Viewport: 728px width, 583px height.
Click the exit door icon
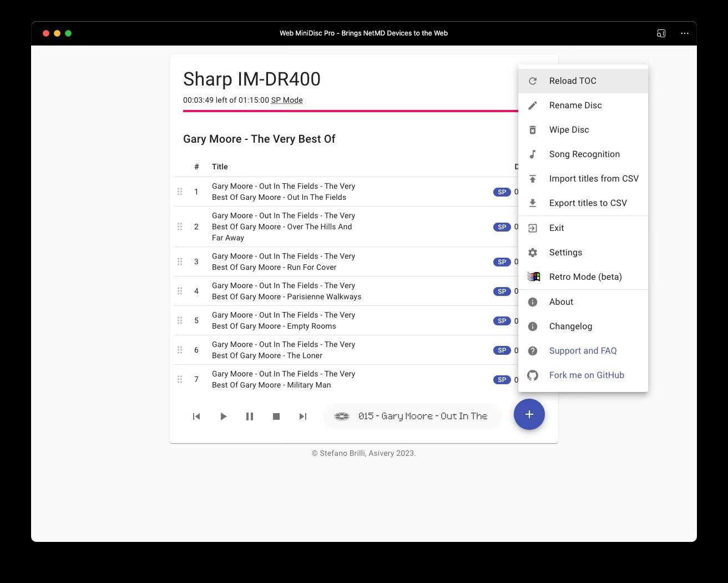(x=533, y=228)
